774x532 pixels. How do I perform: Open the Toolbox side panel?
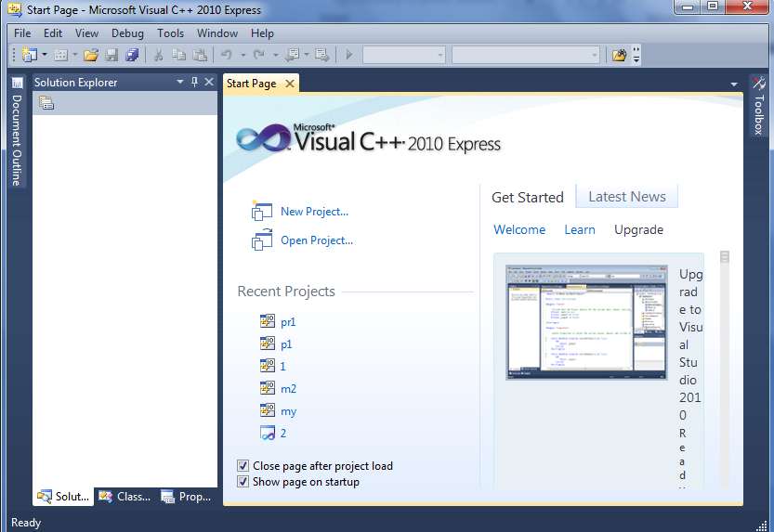point(759,106)
